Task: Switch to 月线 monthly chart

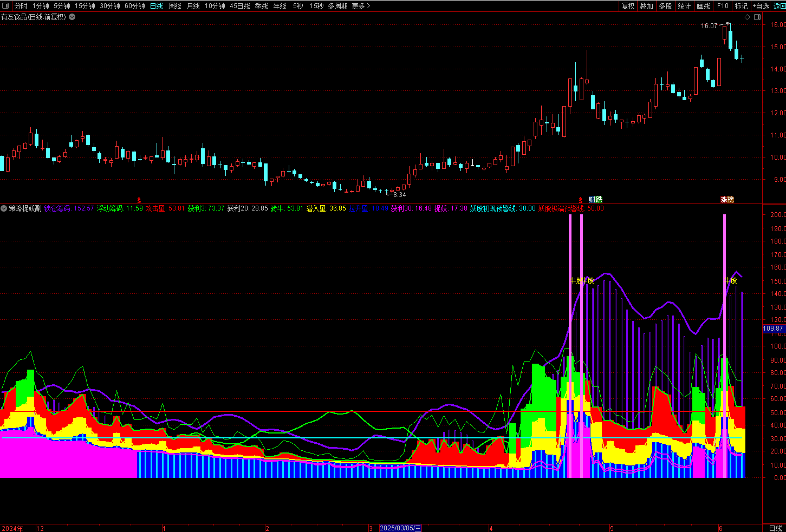Action: (x=193, y=6)
